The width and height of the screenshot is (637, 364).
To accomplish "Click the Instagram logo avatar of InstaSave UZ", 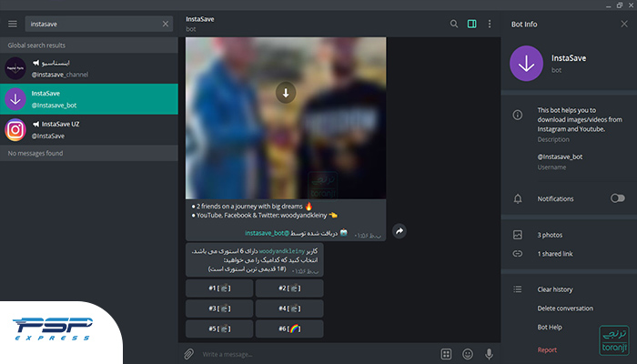I will [x=15, y=129].
